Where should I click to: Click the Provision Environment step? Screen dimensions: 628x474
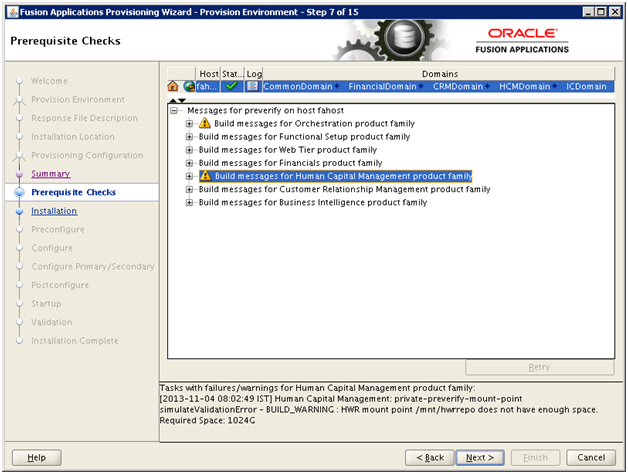pos(78,99)
